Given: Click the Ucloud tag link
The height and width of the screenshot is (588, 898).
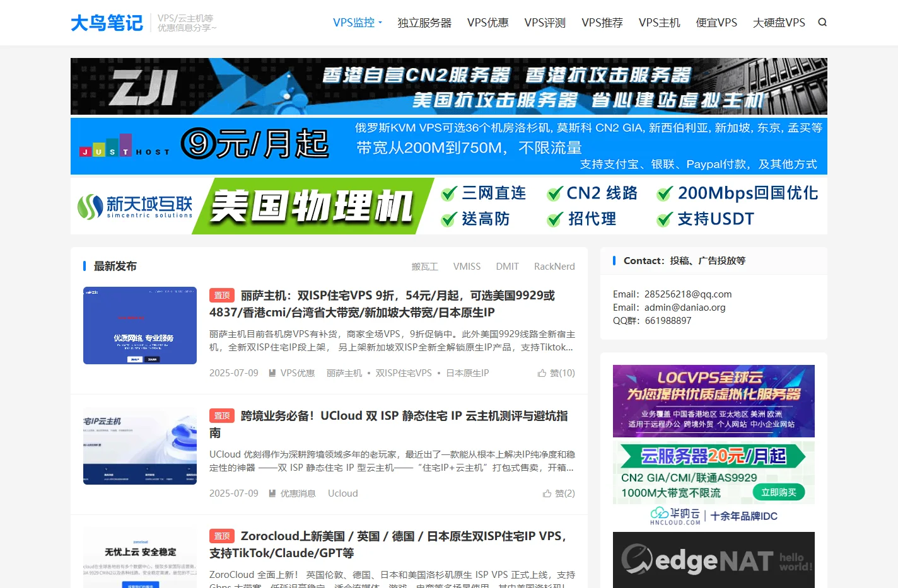Looking at the screenshot, I should click(343, 493).
